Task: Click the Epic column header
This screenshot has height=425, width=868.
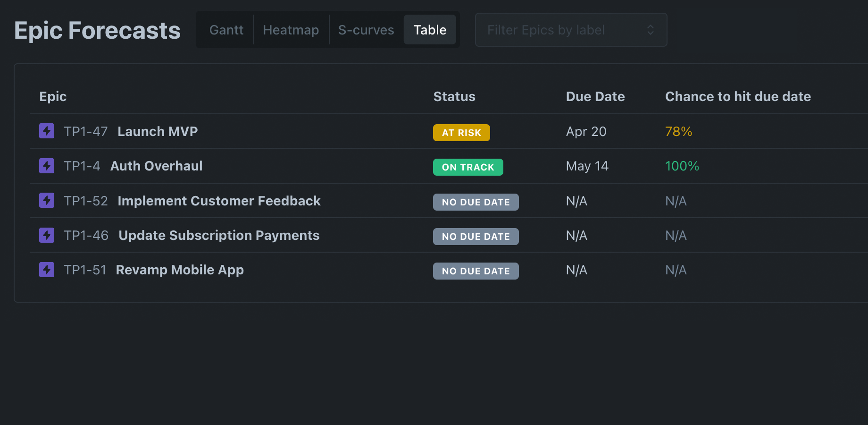Action: pos(53,96)
